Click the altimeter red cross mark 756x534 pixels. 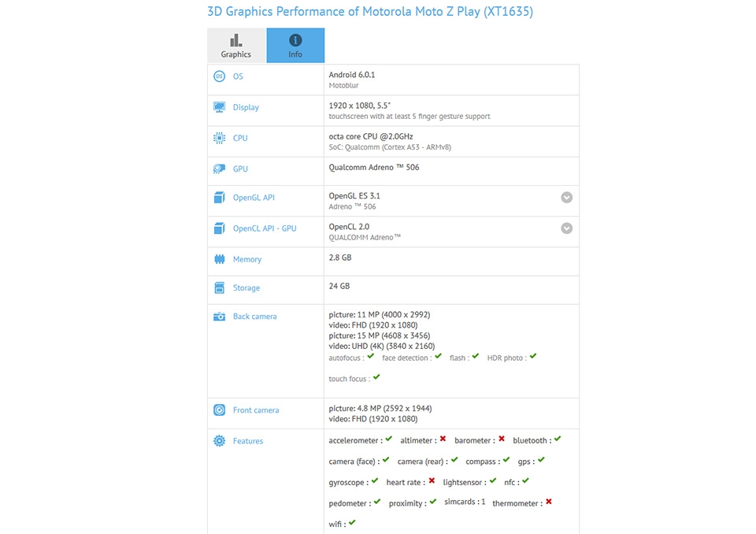(x=443, y=439)
